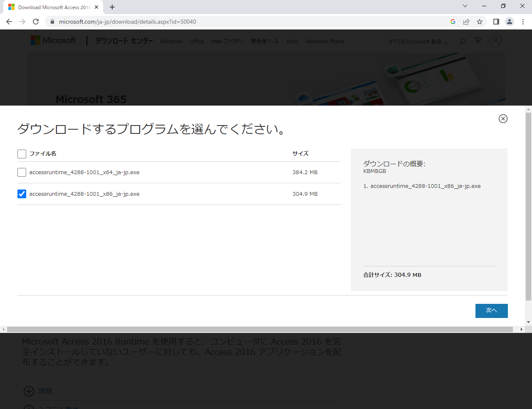Open the Windows menu item
532x409 pixels.
171,41
